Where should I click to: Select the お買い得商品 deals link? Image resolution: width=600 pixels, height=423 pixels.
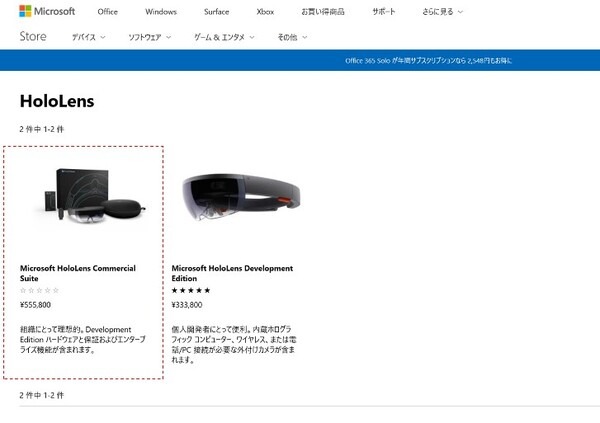point(324,12)
